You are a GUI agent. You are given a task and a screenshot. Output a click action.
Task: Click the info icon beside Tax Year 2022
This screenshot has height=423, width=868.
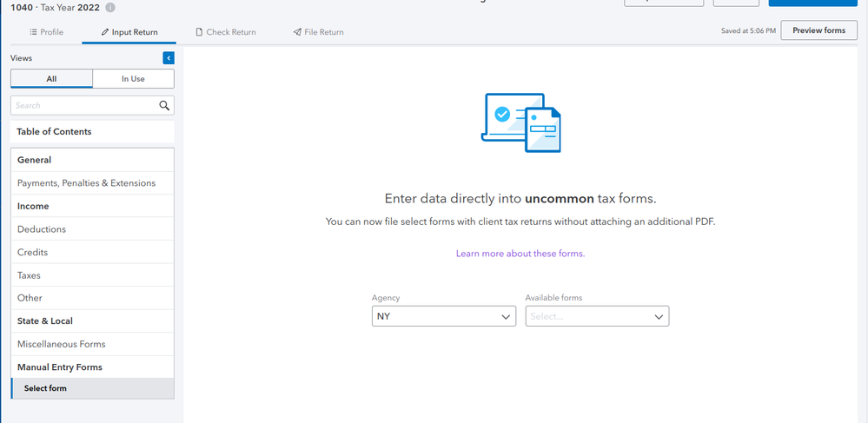pos(110,8)
